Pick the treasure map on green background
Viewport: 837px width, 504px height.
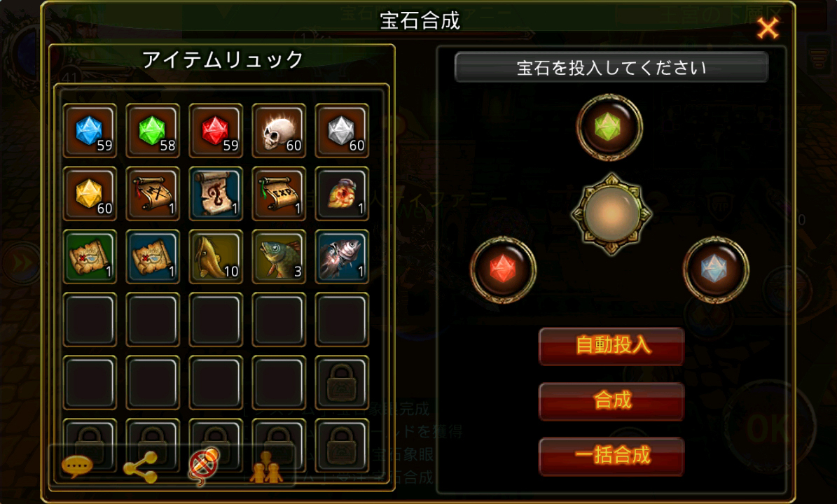click(90, 256)
